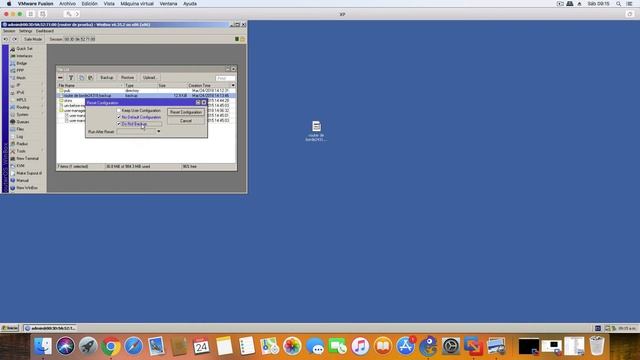Viewport: 640px width, 360px height.
Task: Click Restore button in File List
Action: pyautogui.click(x=127, y=78)
